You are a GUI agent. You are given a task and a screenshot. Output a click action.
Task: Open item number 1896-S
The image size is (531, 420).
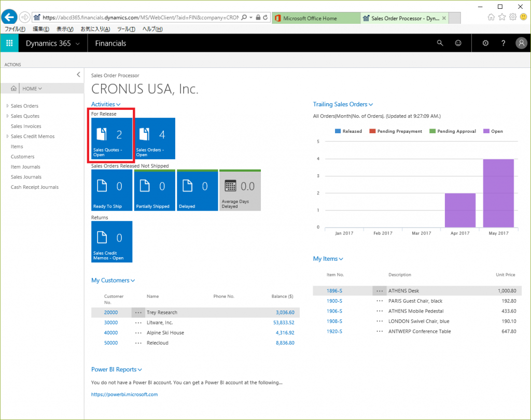tap(334, 290)
